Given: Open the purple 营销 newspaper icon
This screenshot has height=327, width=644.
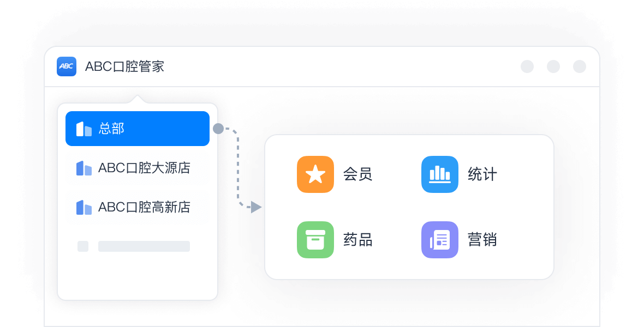Looking at the screenshot, I should pyautogui.click(x=439, y=240).
